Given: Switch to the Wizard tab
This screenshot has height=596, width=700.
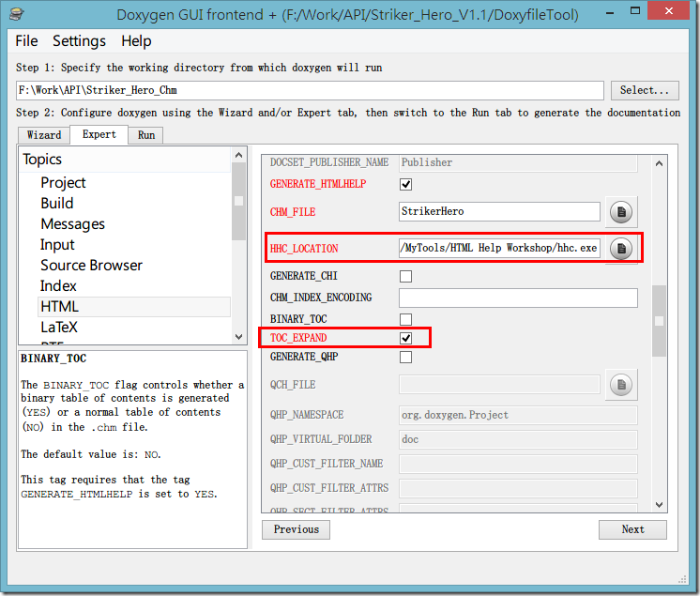Looking at the screenshot, I should click(44, 135).
